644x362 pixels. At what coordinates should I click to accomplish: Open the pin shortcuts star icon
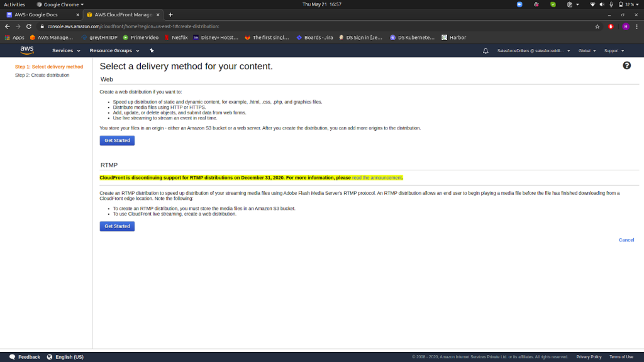[x=152, y=50]
